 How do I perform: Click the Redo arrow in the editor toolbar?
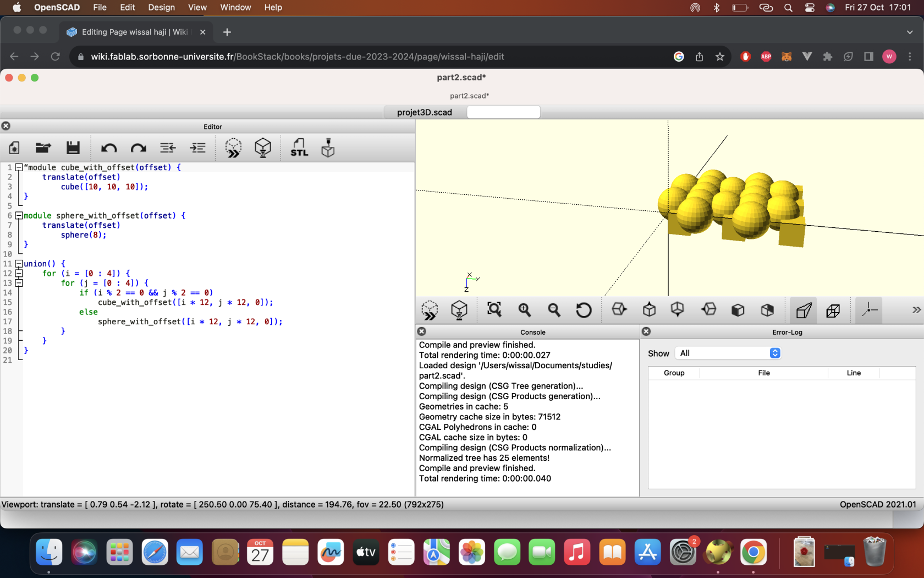[x=139, y=148]
